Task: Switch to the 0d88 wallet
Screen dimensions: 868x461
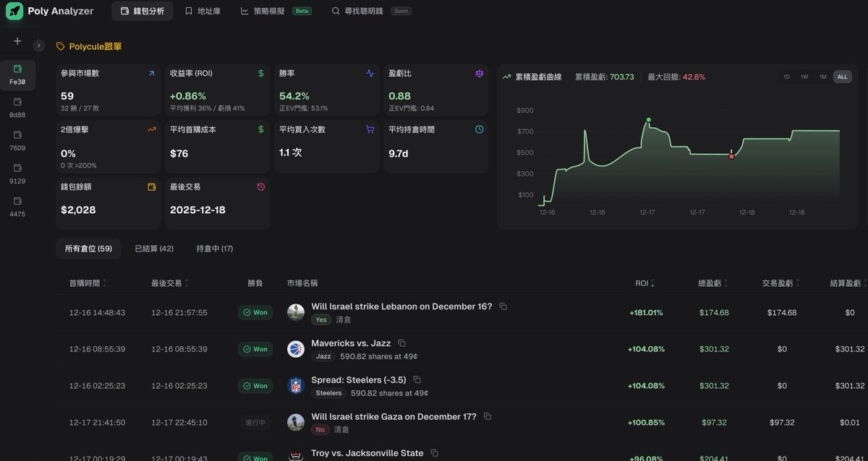Action: (16, 108)
